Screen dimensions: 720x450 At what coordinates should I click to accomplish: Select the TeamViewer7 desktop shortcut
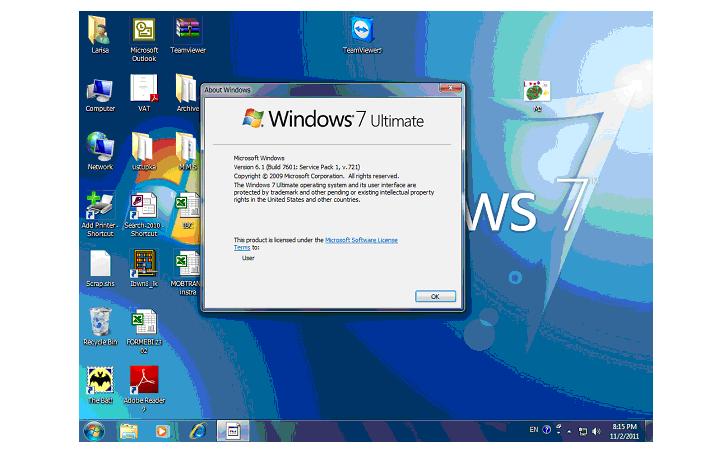[362, 35]
